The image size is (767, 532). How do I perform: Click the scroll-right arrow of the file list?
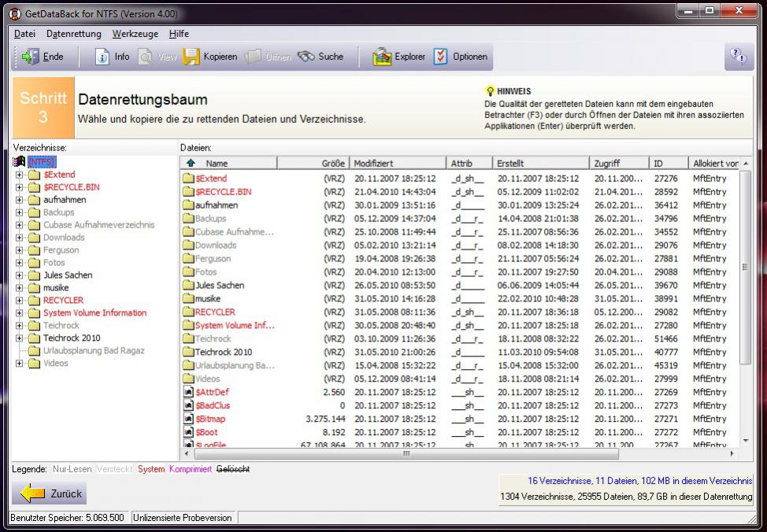732,454
